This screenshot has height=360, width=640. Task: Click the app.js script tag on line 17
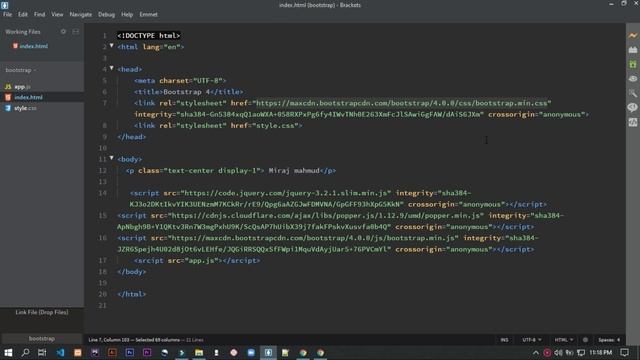click(x=197, y=260)
